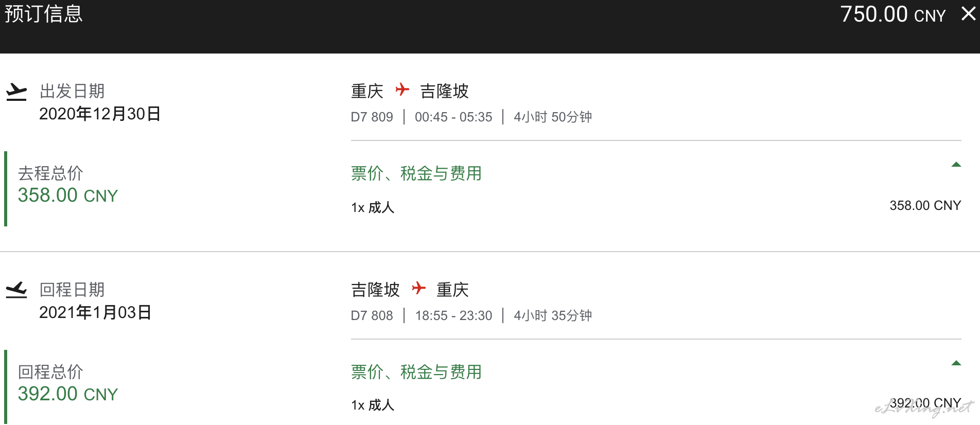Click departure date 2020年12月30日
This screenshot has height=425, width=980.
[x=100, y=114]
